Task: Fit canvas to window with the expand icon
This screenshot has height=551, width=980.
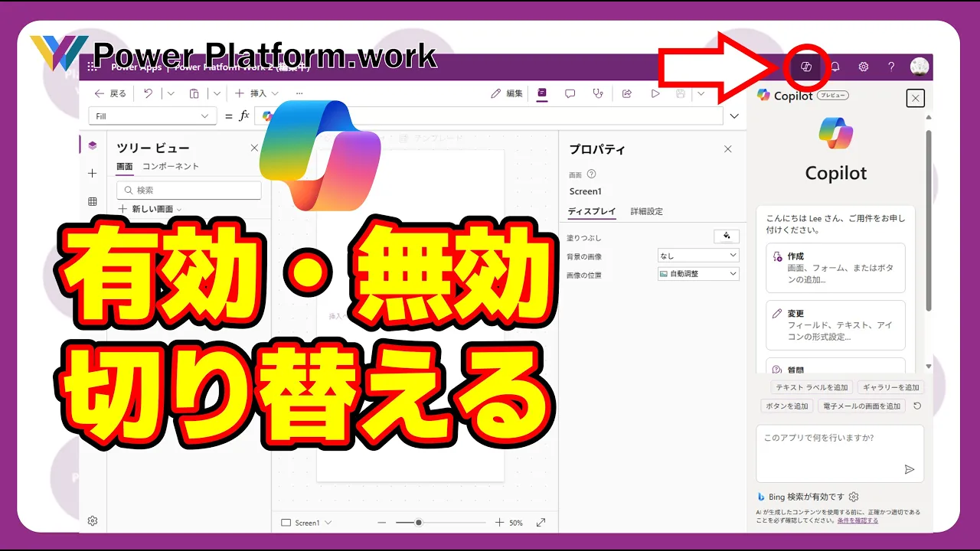Action: click(x=541, y=523)
